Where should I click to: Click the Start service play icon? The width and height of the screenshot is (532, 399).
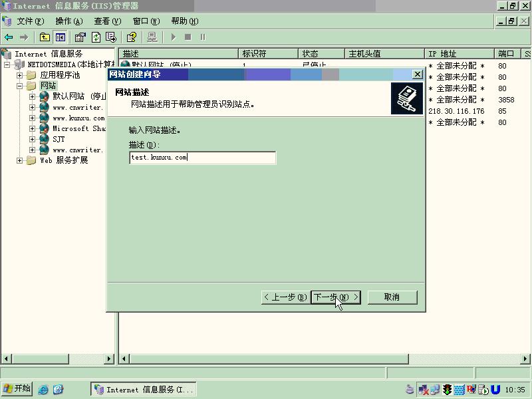(x=173, y=37)
